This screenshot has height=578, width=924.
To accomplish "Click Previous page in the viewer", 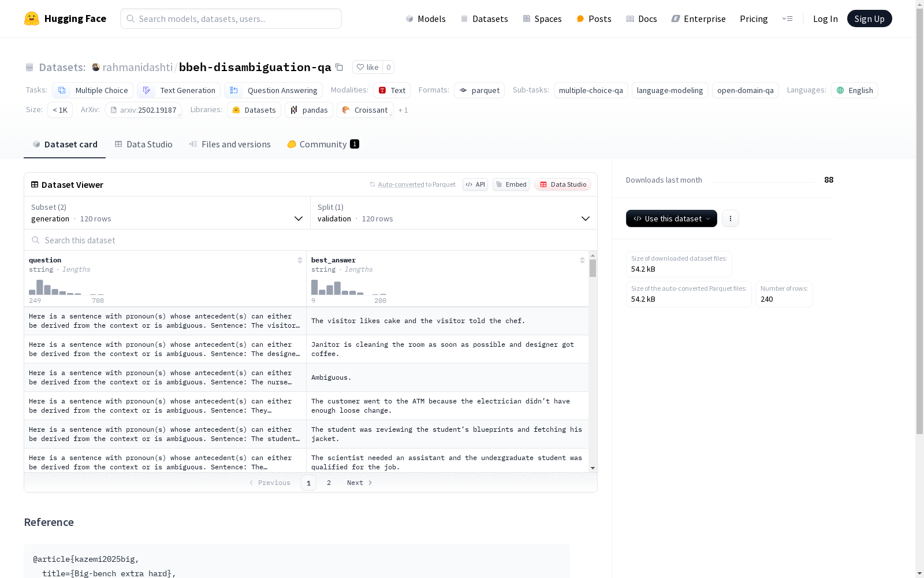I will pyautogui.click(x=270, y=483).
